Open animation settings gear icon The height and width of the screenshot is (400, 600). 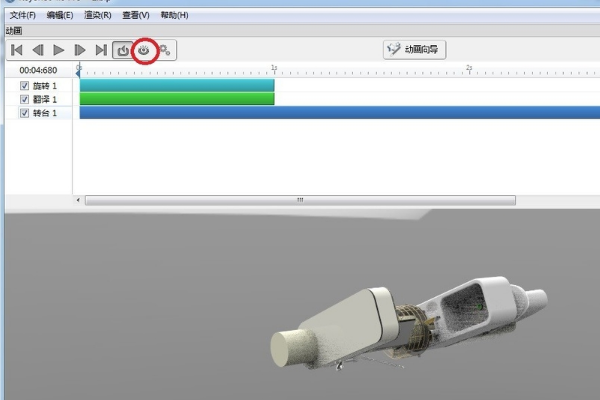click(x=165, y=50)
